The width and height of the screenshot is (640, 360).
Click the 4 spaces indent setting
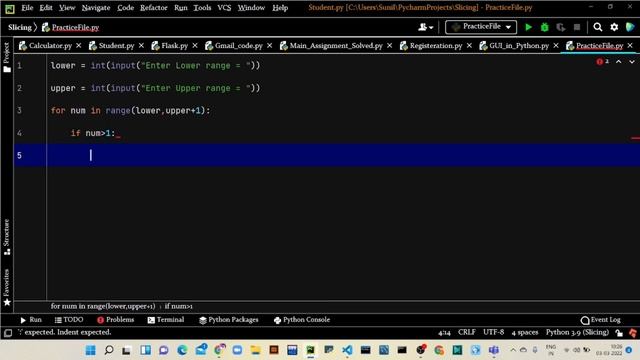tap(525, 333)
